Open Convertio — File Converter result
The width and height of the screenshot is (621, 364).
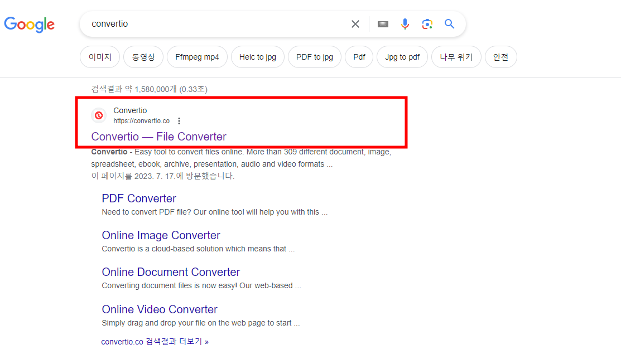pos(159,137)
